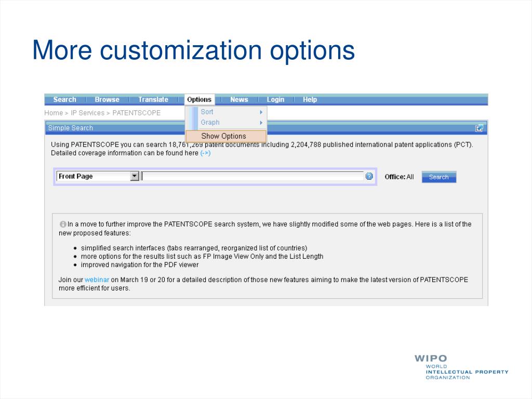Click the blue Search button

[438, 177]
